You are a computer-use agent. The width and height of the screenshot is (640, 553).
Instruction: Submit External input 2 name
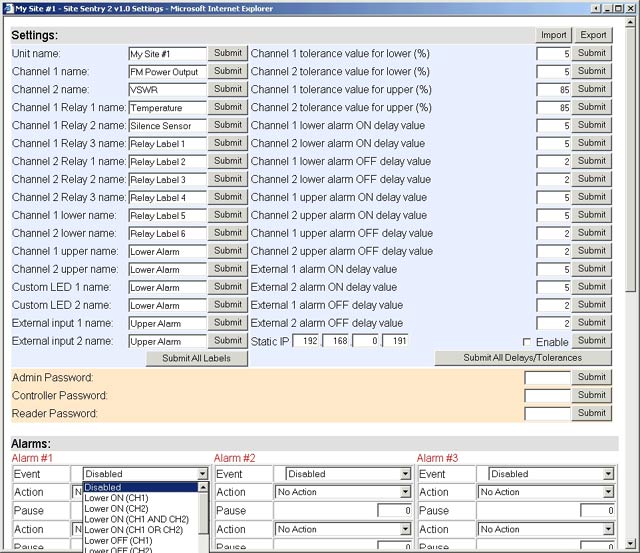(x=228, y=340)
